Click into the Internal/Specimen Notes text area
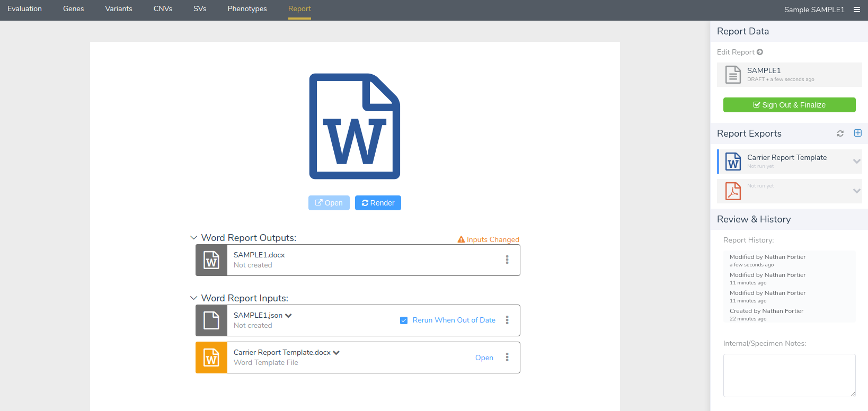The width and height of the screenshot is (868, 411). (x=789, y=375)
